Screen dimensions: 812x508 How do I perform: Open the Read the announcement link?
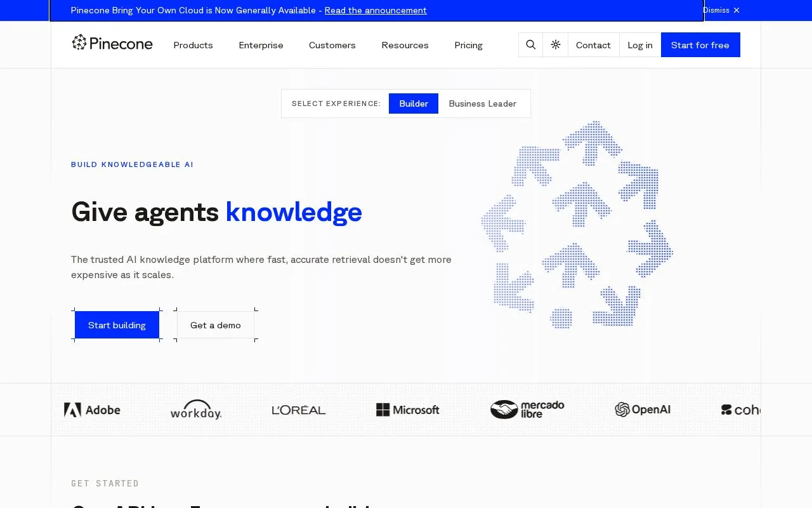click(376, 10)
